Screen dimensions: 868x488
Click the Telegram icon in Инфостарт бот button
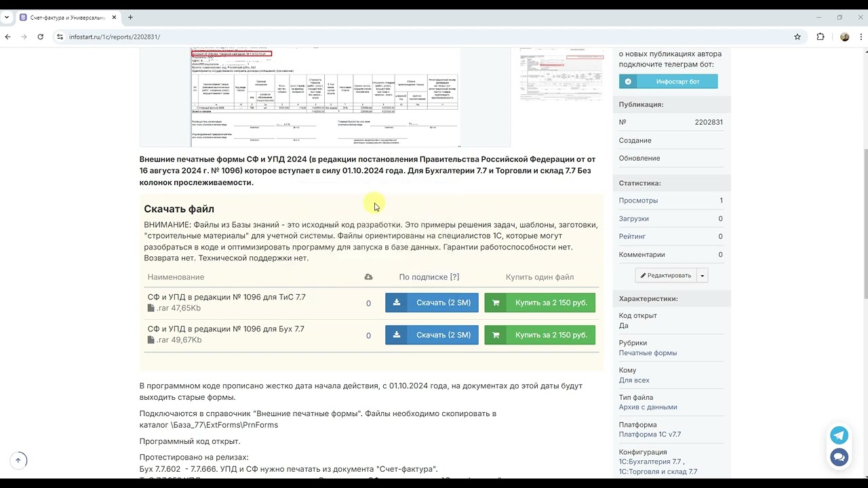[628, 81]
